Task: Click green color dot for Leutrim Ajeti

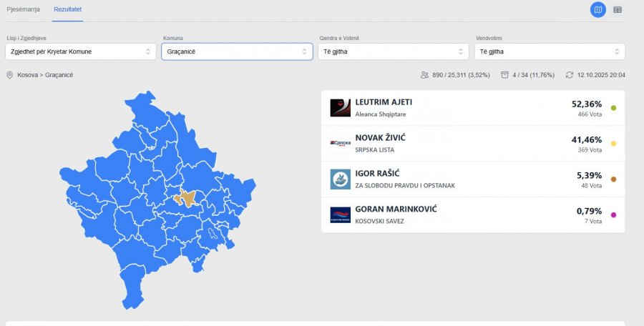Action: 613,108
